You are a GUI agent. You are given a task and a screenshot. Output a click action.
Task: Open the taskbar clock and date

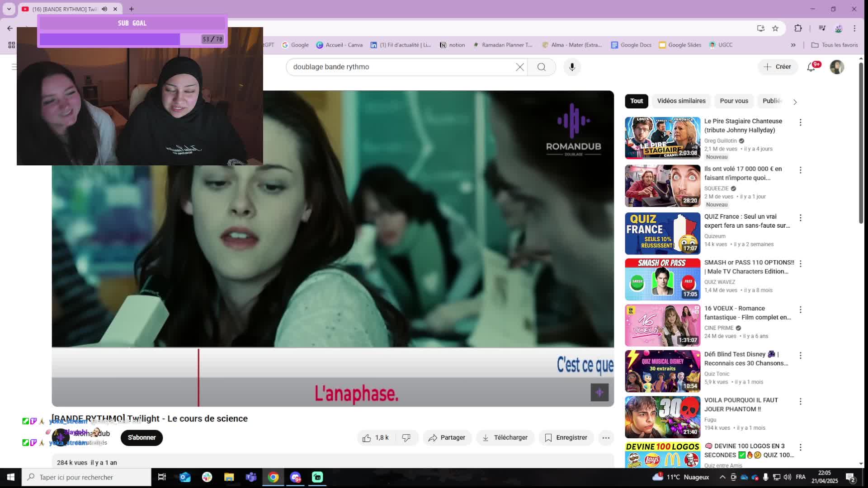825,477
